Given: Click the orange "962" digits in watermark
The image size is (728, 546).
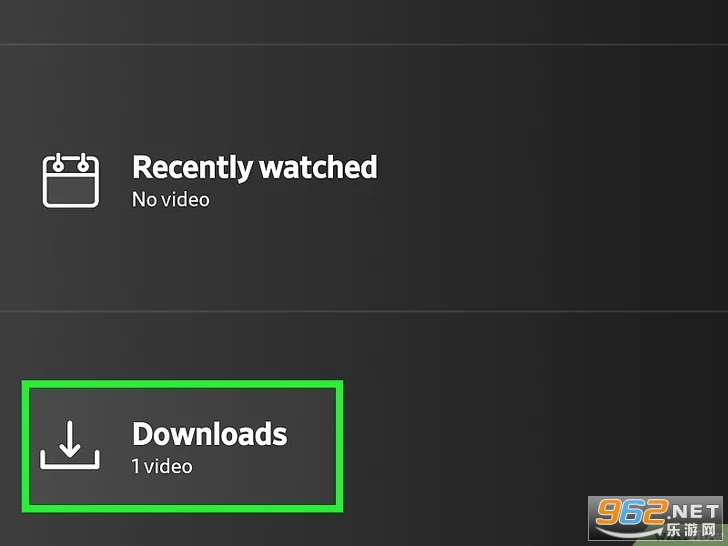Looking at the screenshot, I should click(631, 512).
